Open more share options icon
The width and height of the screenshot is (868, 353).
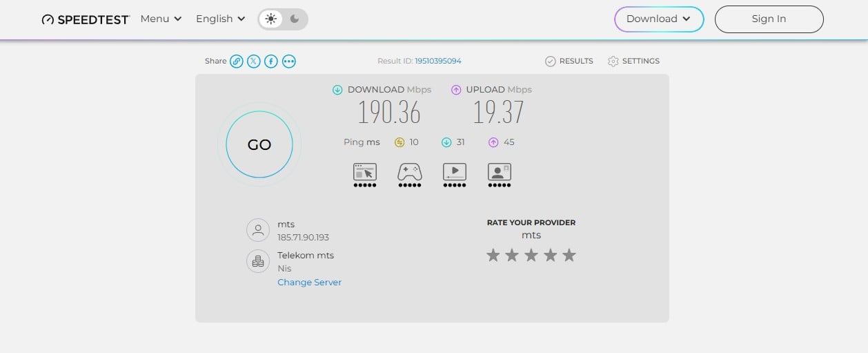(x=289, y=61)
